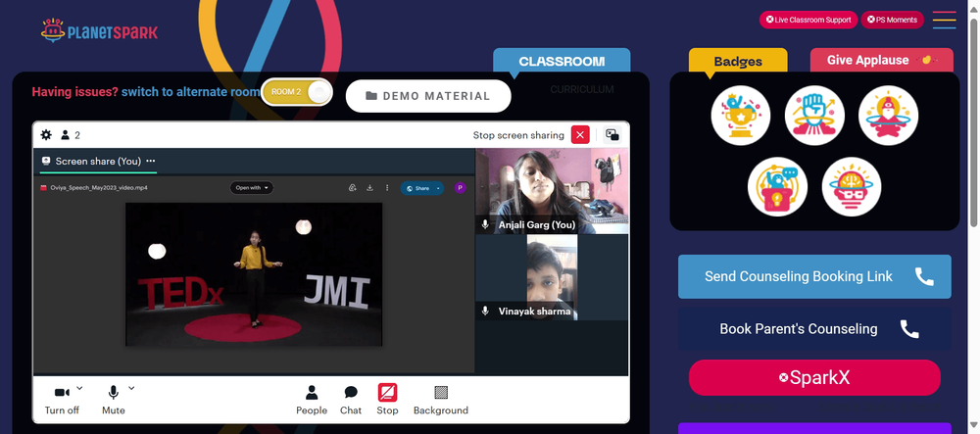Open meeting settings gear icon
The height and width of the screenshot is (434, 980).
point(46,135)
